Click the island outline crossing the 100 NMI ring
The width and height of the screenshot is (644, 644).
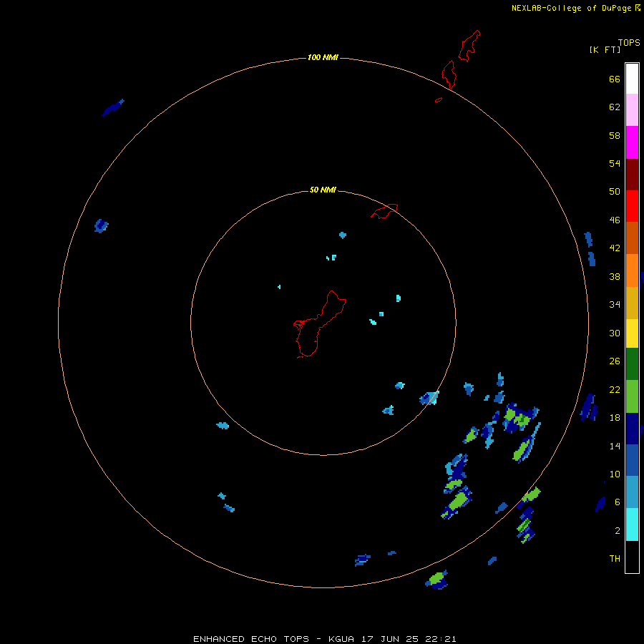click(449, 74)
